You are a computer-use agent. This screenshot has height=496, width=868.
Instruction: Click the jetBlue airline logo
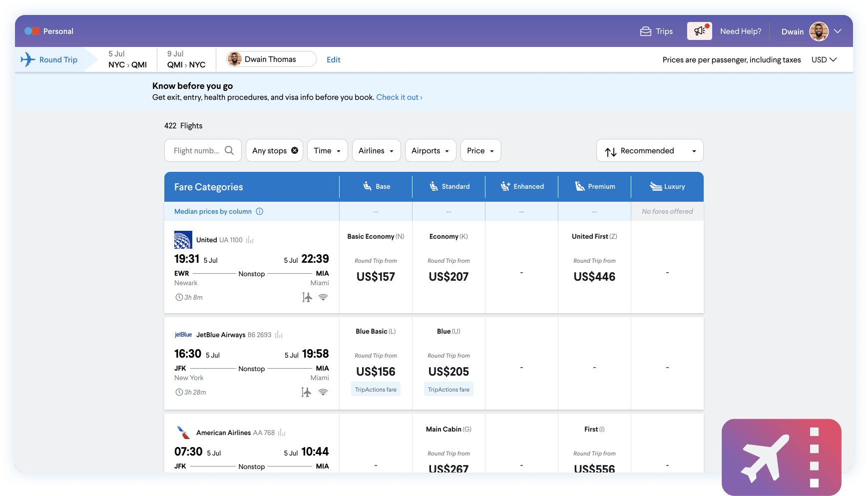tap(183, 335)
